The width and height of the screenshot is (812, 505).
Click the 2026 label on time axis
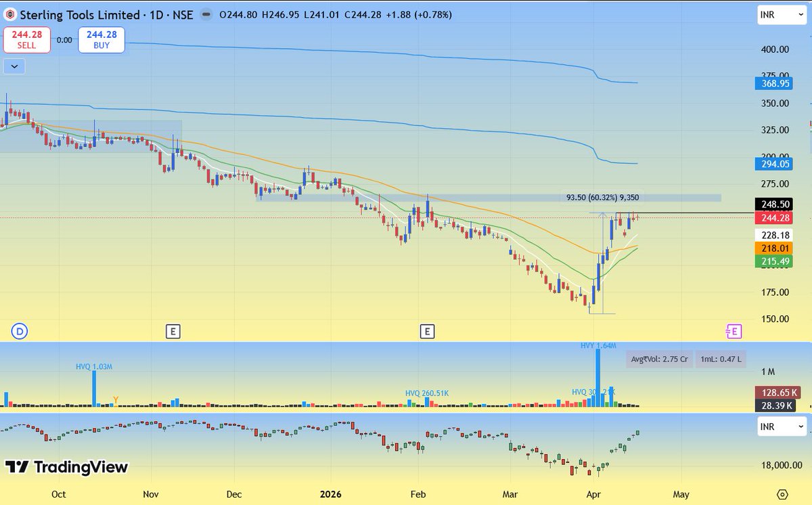(330, 494)
